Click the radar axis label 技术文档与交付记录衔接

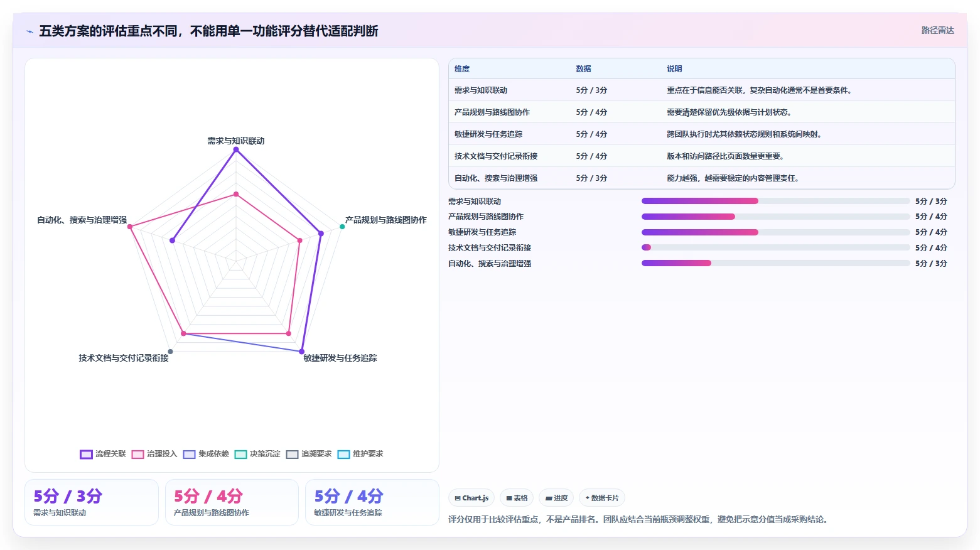(124, 358)
